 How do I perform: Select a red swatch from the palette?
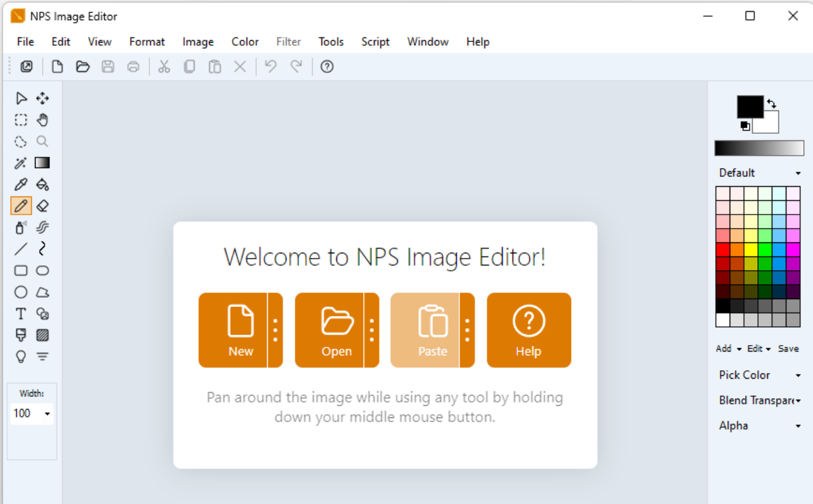click(724, 248)
